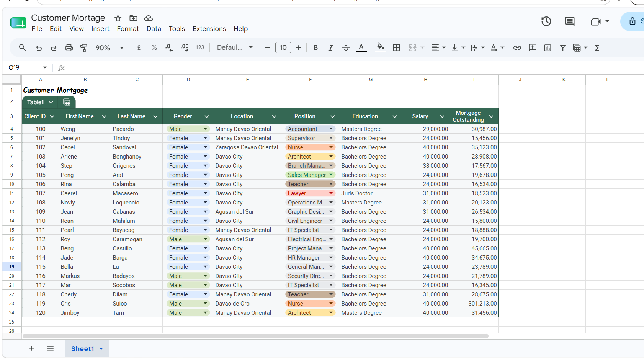644x358 pixels.
Task: Increase decimal places icon
Action: pos(185,47)
